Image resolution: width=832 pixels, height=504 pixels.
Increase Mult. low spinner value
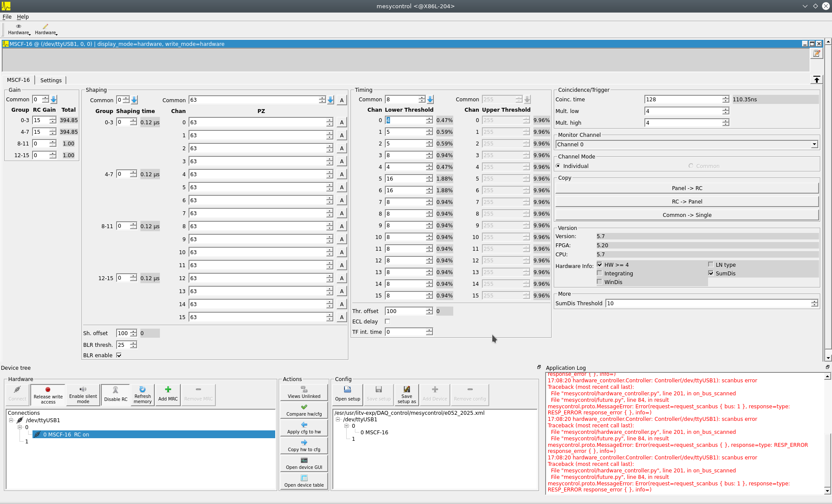pos(726,109)
